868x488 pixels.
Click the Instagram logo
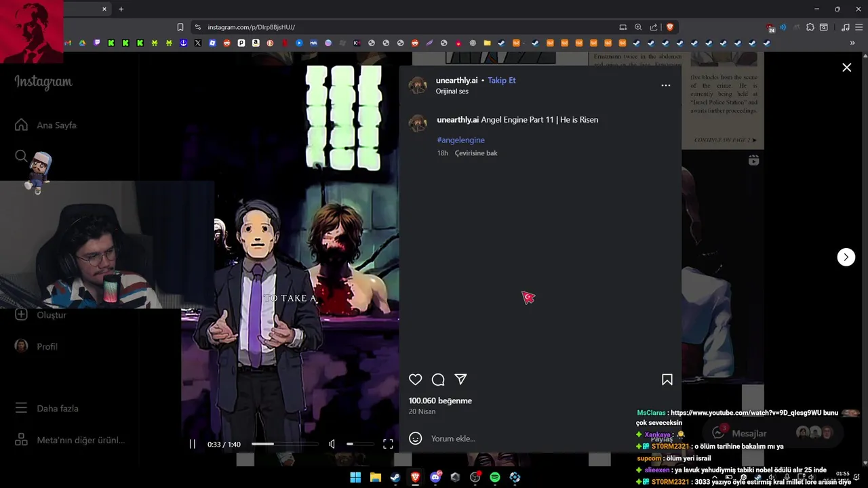click(43, 82)
